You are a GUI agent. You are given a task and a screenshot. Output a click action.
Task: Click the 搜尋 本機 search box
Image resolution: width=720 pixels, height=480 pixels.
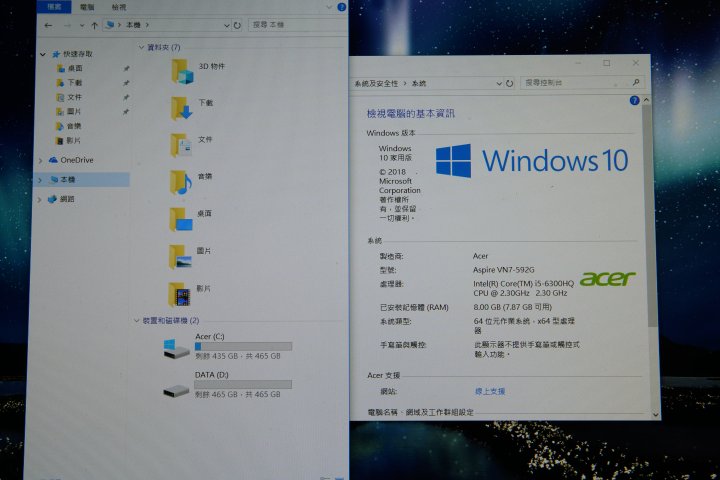(x=297, y=25)
